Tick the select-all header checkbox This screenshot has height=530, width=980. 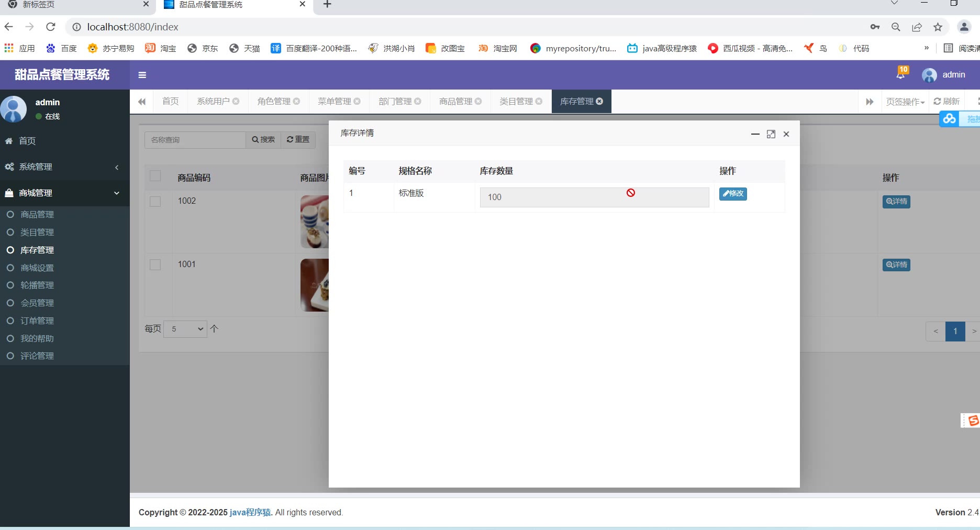click(155, 176)
